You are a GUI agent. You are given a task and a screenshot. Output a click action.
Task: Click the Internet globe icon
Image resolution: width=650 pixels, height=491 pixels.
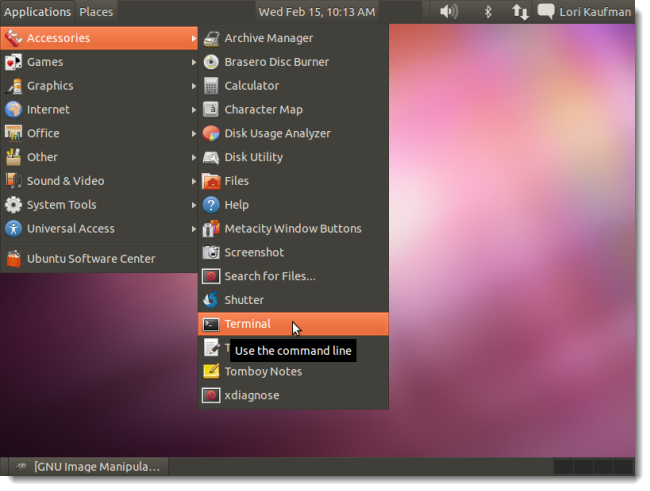14,109
